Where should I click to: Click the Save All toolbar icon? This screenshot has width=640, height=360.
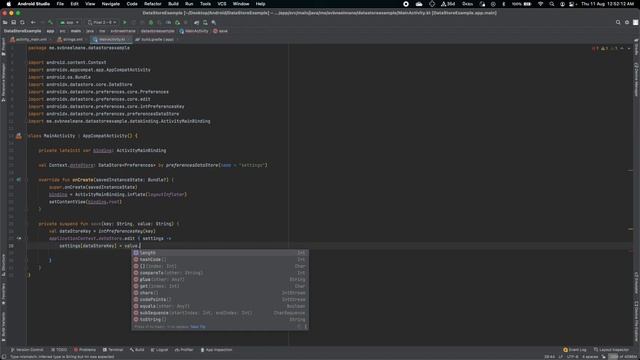(13, 22)
